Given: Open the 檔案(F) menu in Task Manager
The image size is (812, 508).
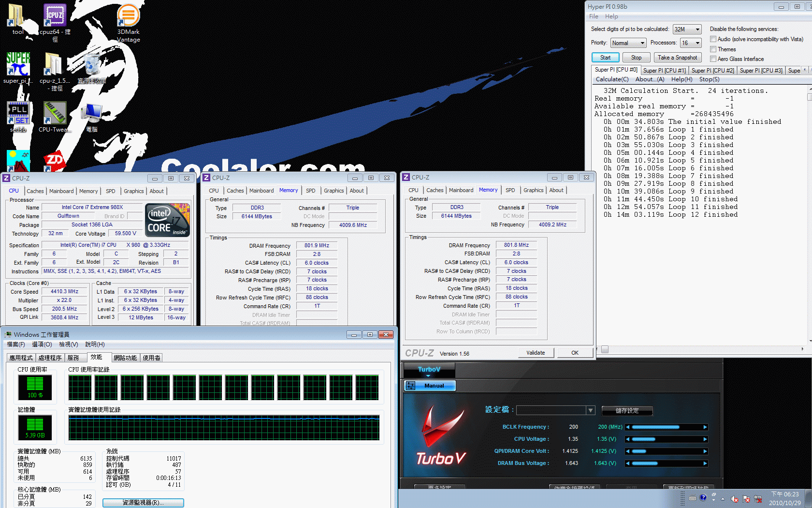Looking at the screenshot, I should tap(16, 344).
